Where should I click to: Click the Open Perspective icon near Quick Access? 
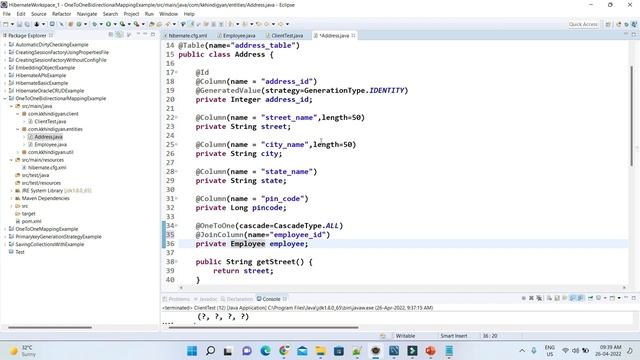608,24
